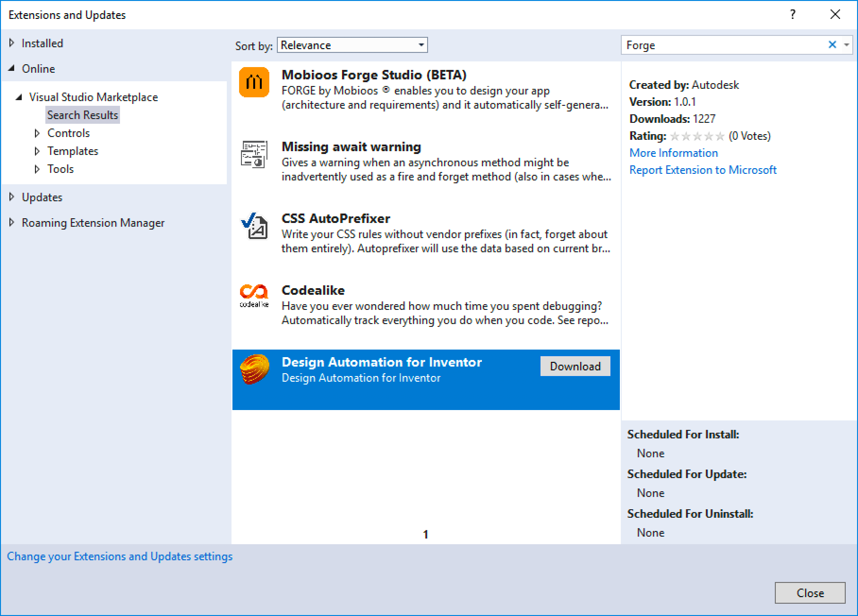Viewport: 858px width, 616px height.
Task: Expand the Roaming Extension Manager category
Action: click(12, 222)
